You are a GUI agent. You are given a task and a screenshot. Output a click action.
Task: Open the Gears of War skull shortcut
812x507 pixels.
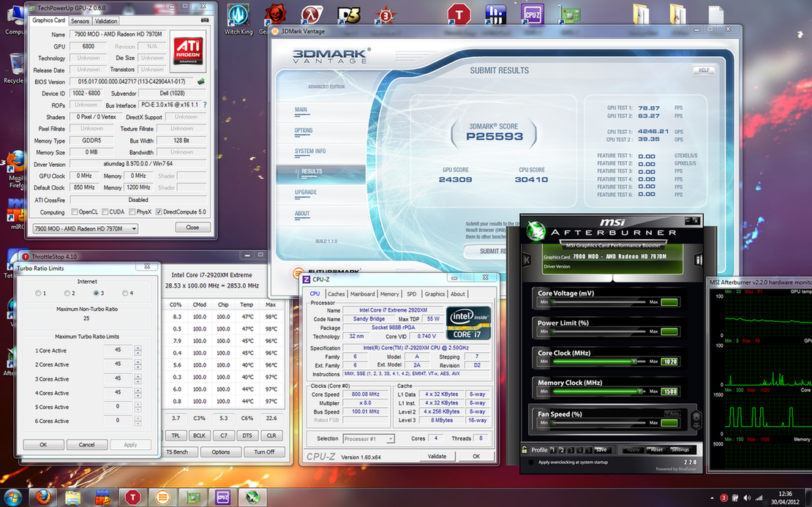(275, 15)
